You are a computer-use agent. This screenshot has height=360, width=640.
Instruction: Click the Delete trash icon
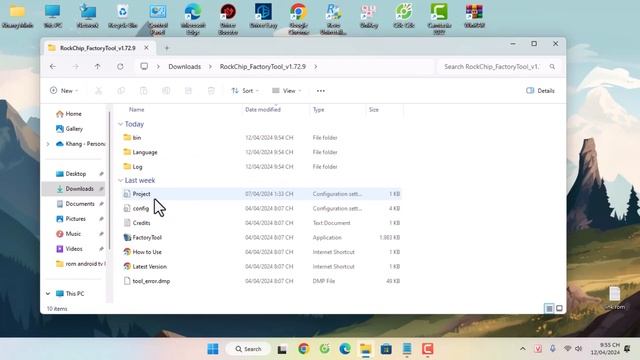[x=211, y=91]
